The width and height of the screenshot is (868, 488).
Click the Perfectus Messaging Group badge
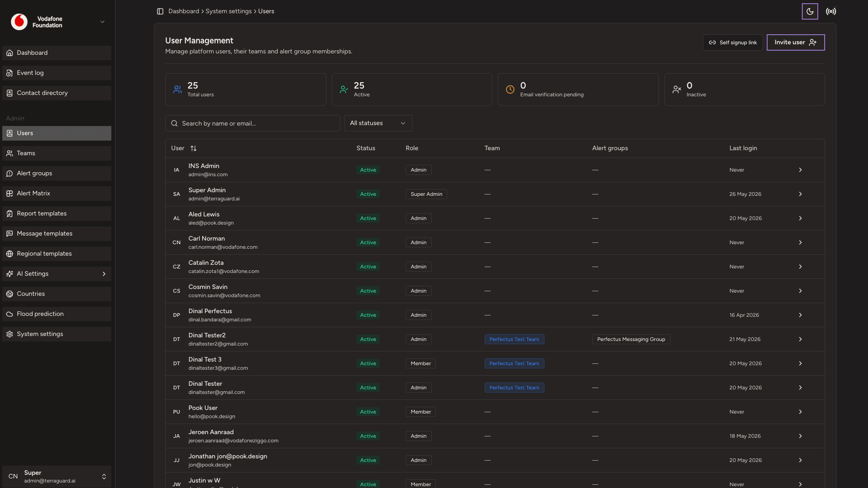point(631,339)
